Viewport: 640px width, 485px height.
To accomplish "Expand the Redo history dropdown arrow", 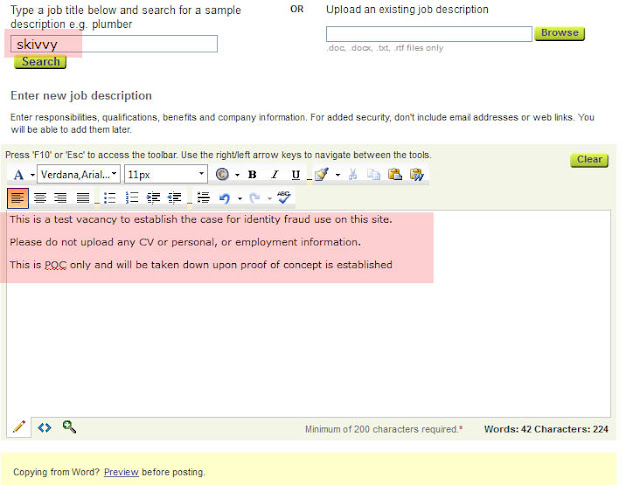I will coord(269,198).
